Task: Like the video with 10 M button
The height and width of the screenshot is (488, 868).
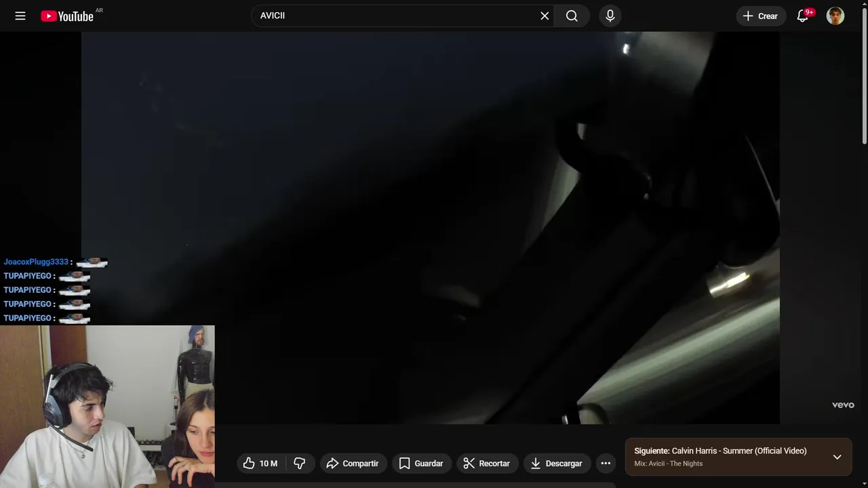Action: [x=261, y=463]
